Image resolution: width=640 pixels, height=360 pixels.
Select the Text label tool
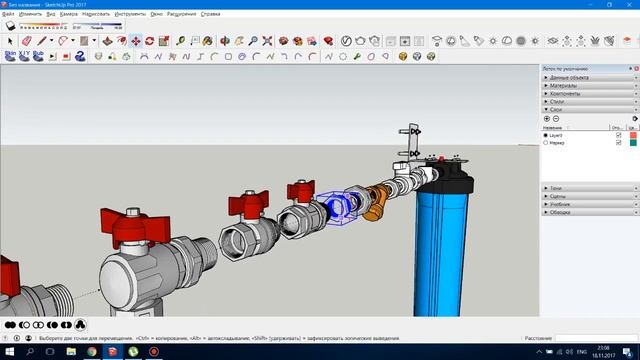[x=195, y=41]
